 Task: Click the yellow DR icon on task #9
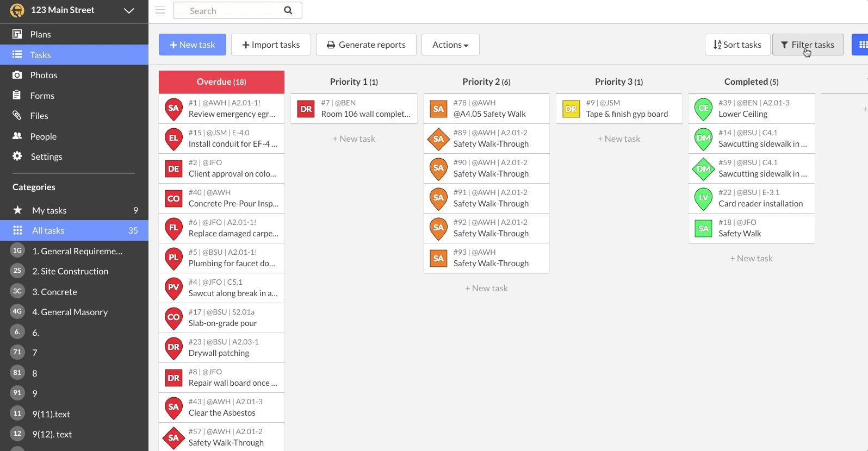click(x=571, y=109)
